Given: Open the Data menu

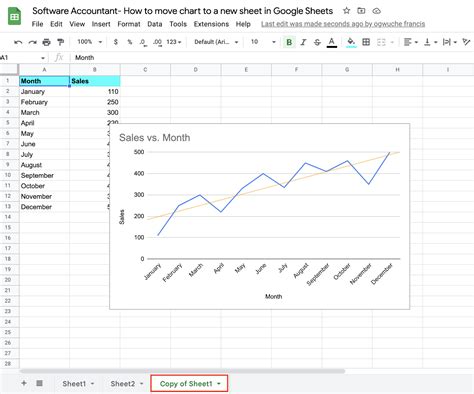Looking at the screenshot, I should [155, 24].
